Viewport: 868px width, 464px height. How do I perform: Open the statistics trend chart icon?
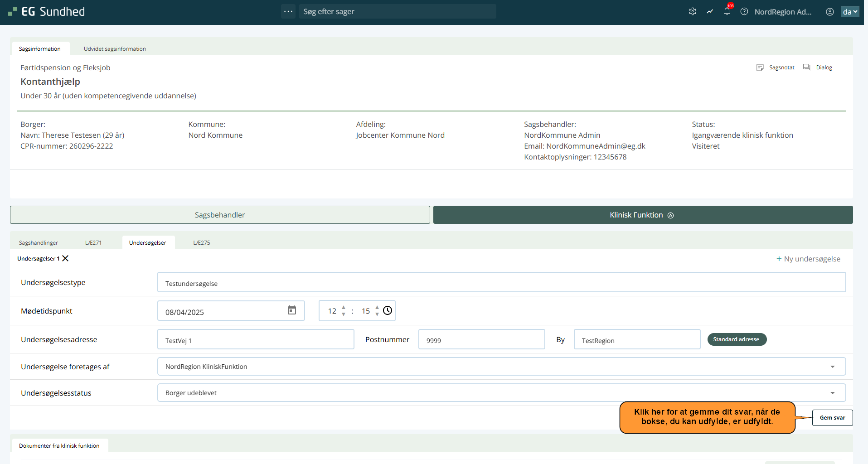coord(710,12)
